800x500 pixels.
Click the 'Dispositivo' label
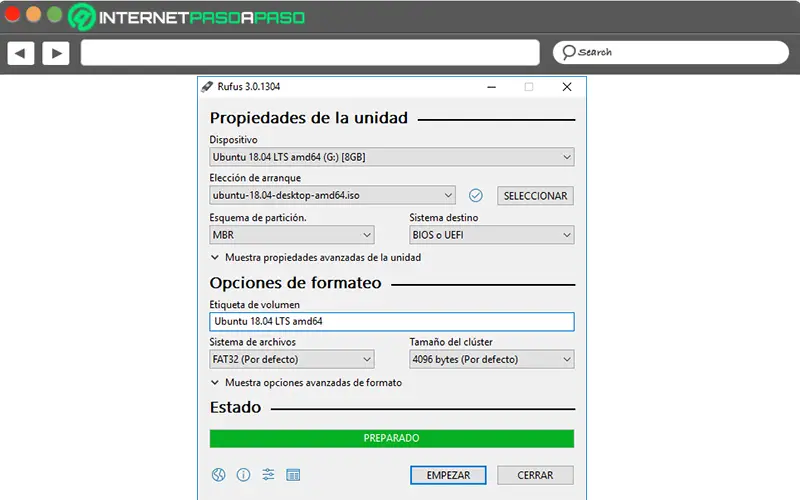(x=233, y=139)
